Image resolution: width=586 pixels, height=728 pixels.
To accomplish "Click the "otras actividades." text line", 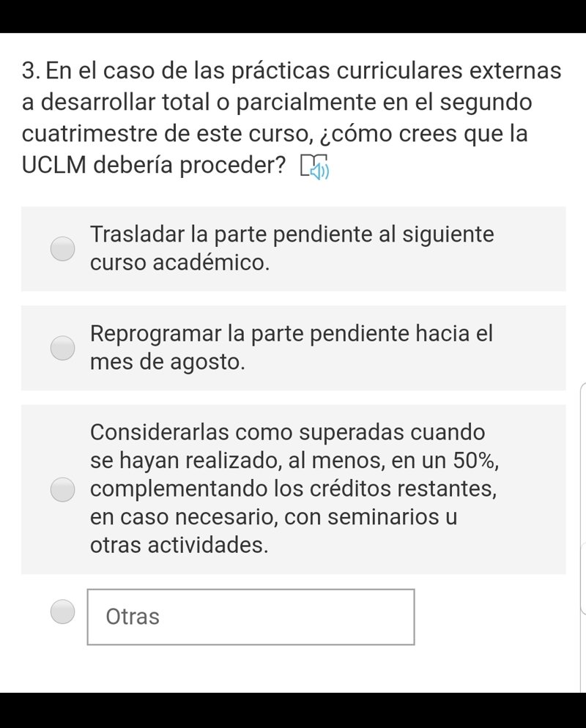I will (179, 545).
